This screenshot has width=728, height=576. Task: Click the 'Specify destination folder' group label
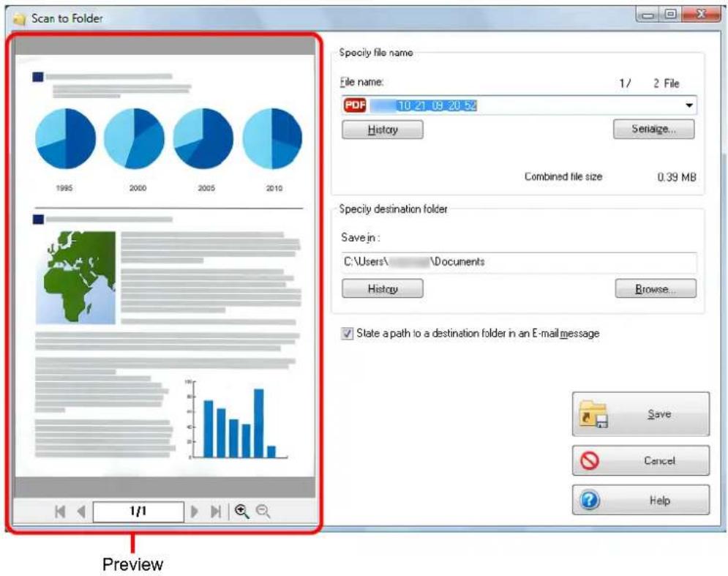click(393, 209)
